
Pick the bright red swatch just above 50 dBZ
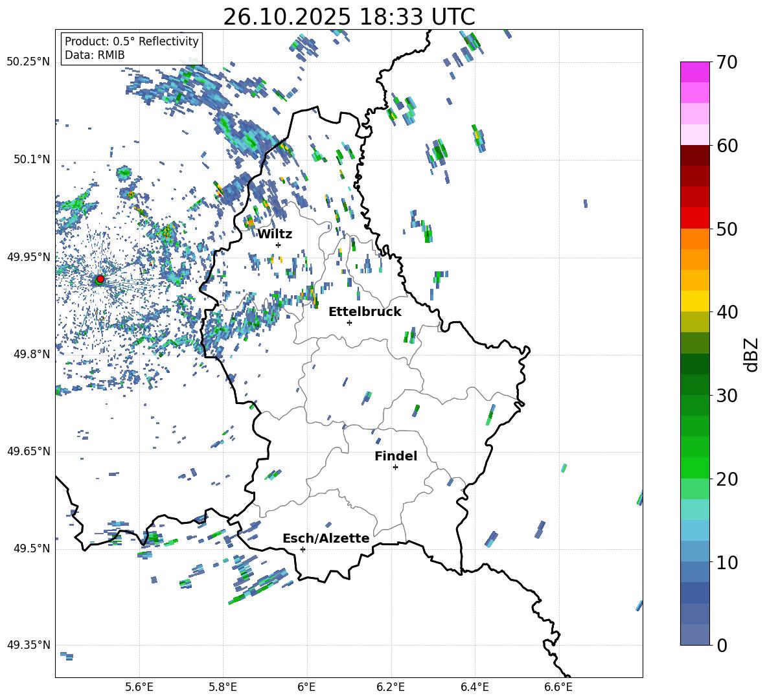695,218
